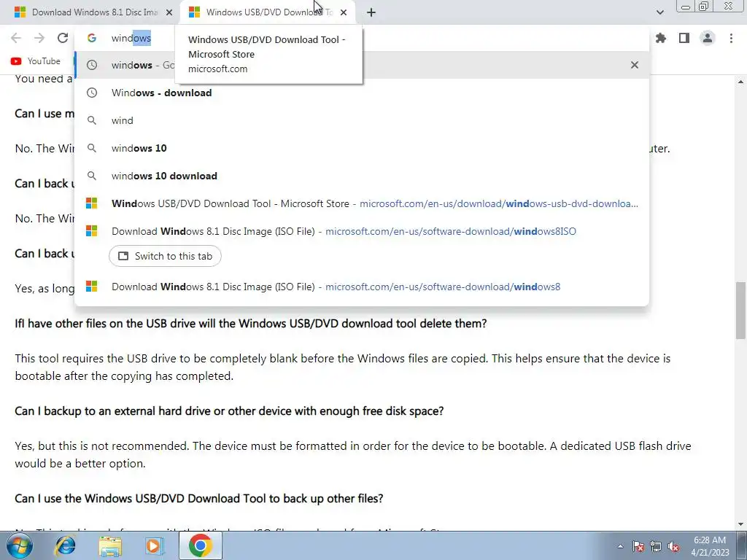
Task: Reload the current page
Action: [63, 38]
